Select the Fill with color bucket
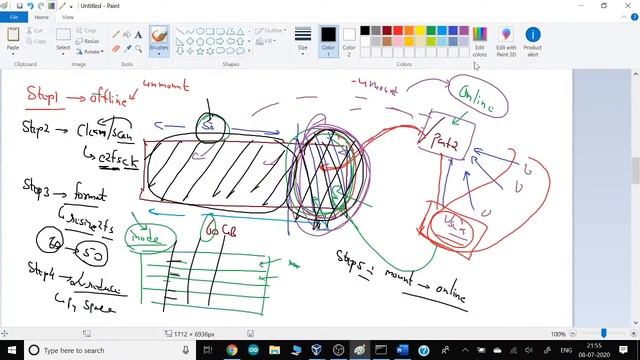Viewport: 640px width, 360px height. point(127,35)
